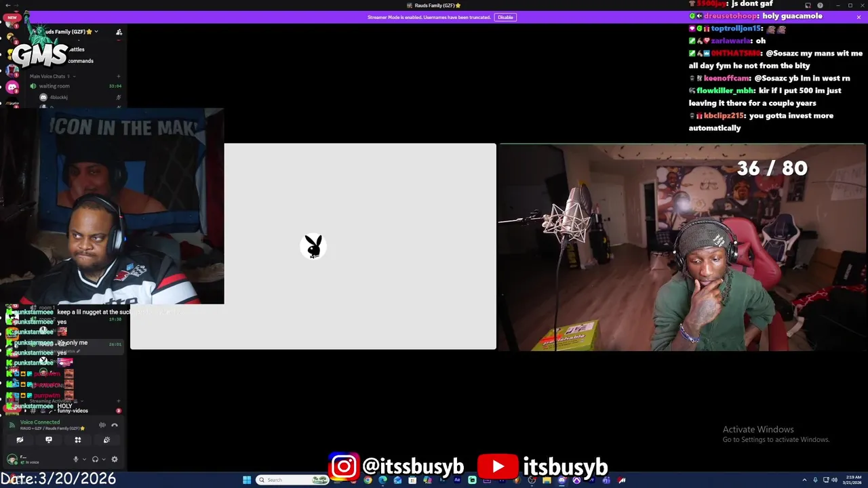Open the funny-videos channel
Image resolution: width=868 pixels, height=488 pixels.
(73, 411)
